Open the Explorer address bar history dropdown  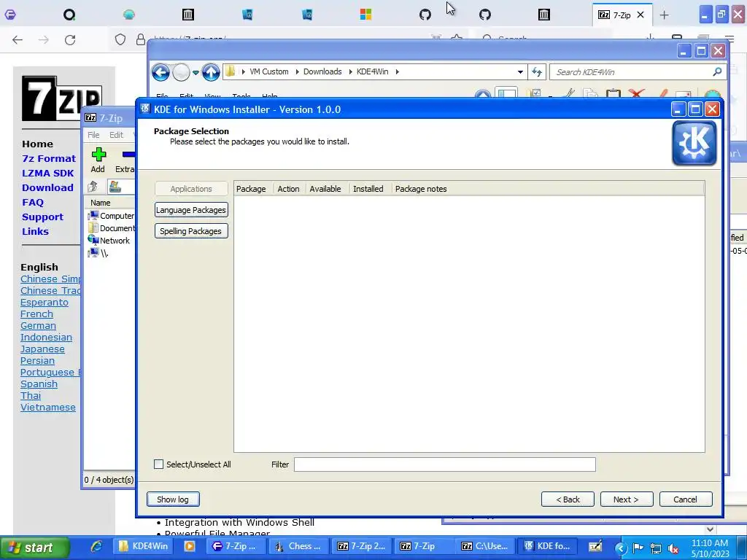[520, 72]
